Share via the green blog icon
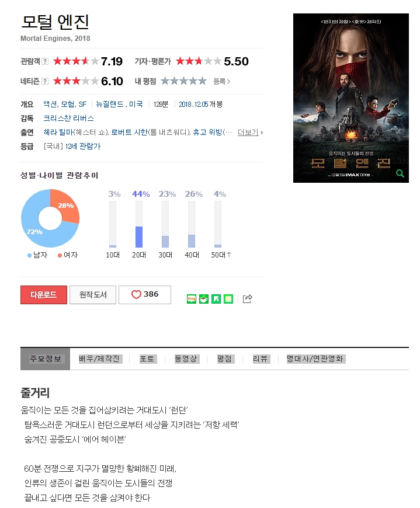This screenshot has height=508, width=420. pos(192,299)
